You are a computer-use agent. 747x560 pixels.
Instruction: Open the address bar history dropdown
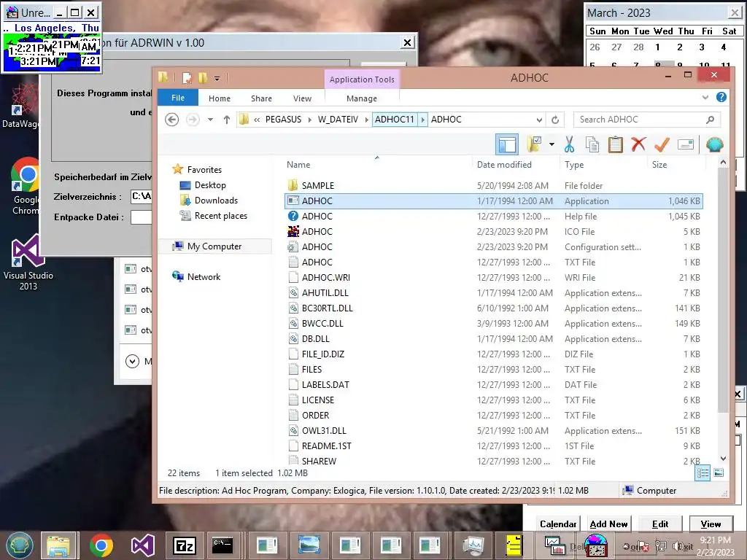(539, 120)
